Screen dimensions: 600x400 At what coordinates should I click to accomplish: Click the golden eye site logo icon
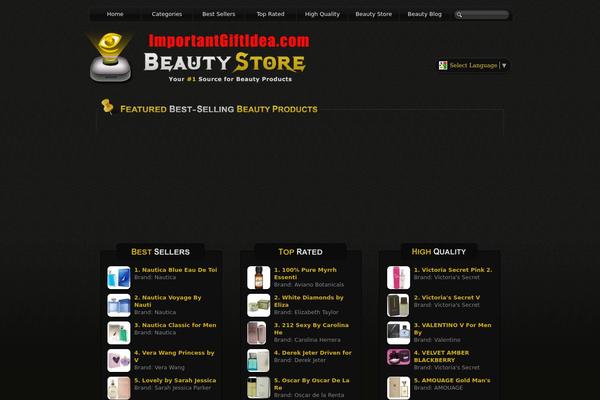pyautogui.click(x=110, y=57)
